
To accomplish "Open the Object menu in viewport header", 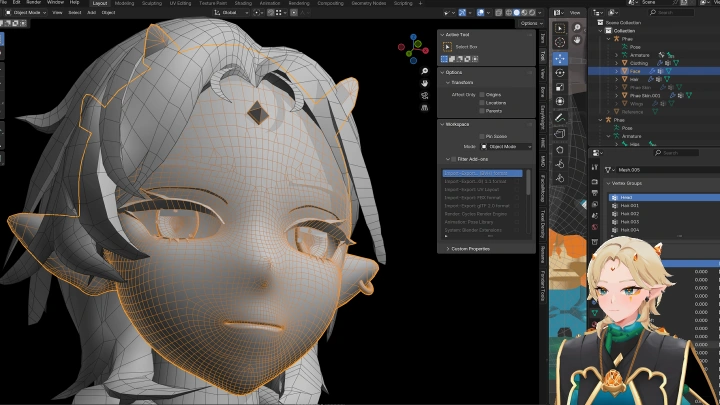I will [108, 13].
